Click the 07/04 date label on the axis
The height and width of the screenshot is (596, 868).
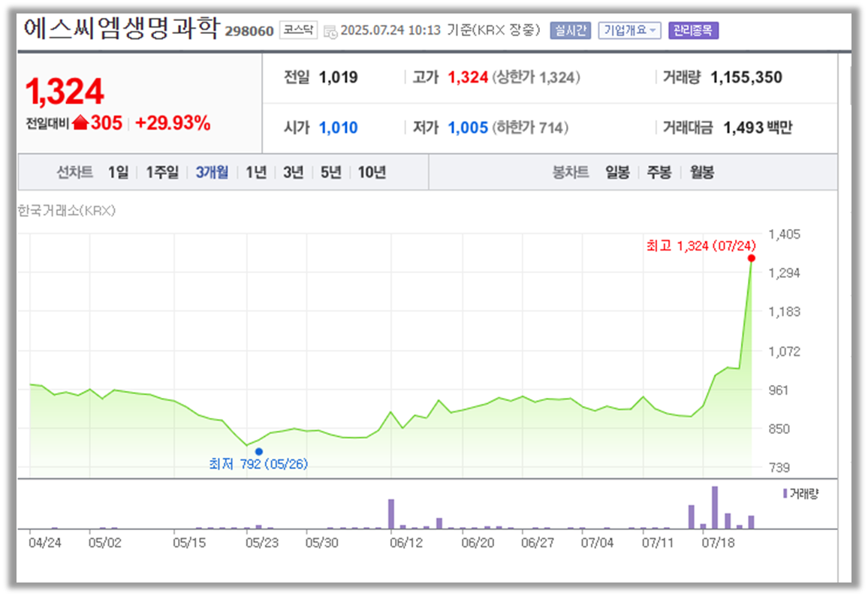[x=597, y=542]
